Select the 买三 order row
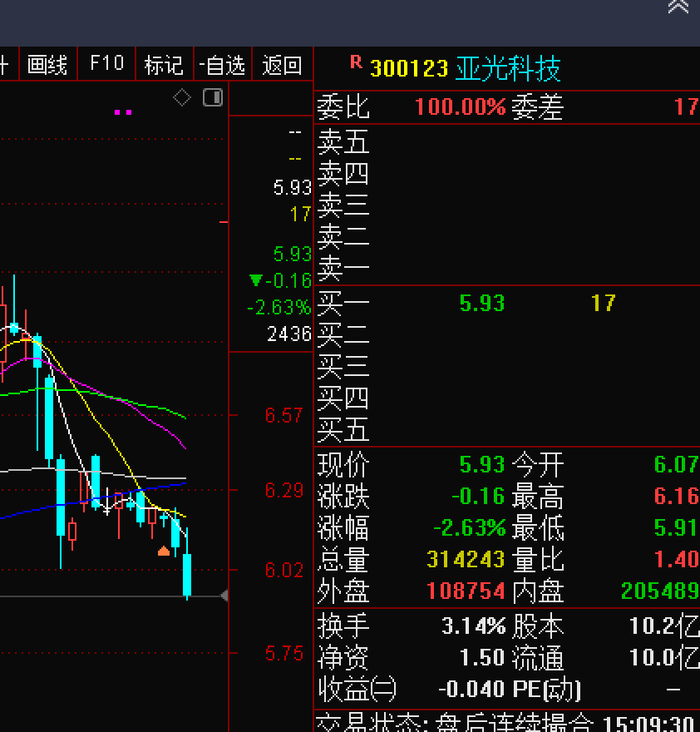Viewport: 700px width, 732px height. point(507,367)
